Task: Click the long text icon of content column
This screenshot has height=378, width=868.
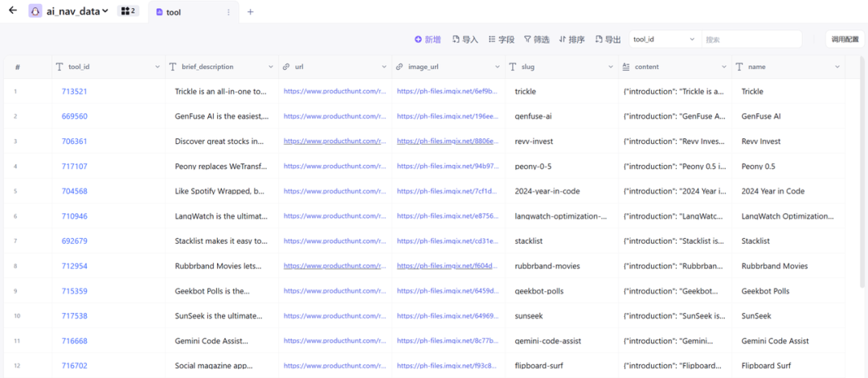Action: click(626, 67)
